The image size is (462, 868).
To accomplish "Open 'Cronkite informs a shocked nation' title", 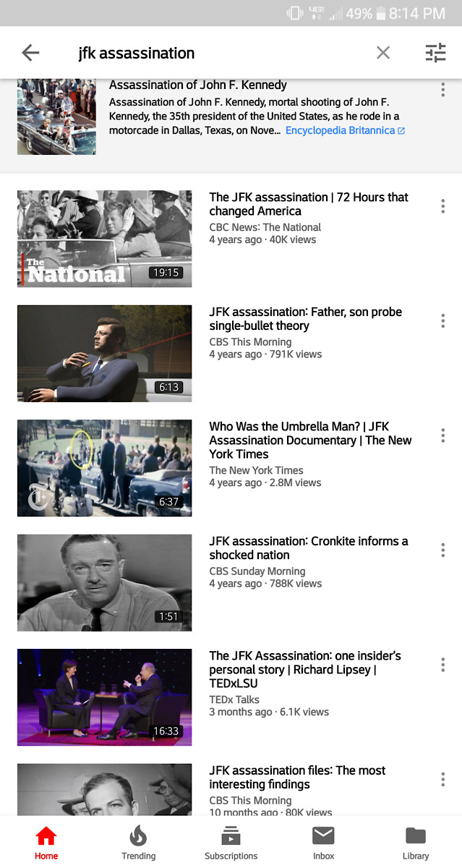I will [x=309, y=548].
